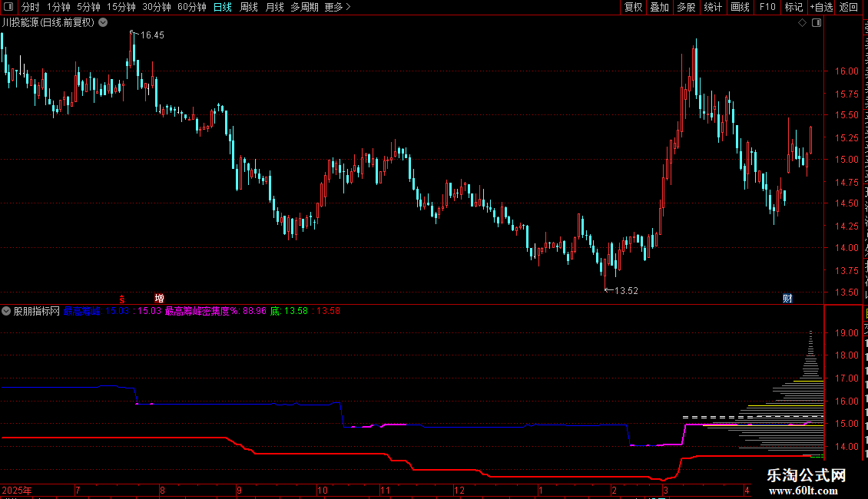Click the 19.00 indicator axis label
This screenshot has width=868, height=499.
pyautogui.click(x=847, y=333)
